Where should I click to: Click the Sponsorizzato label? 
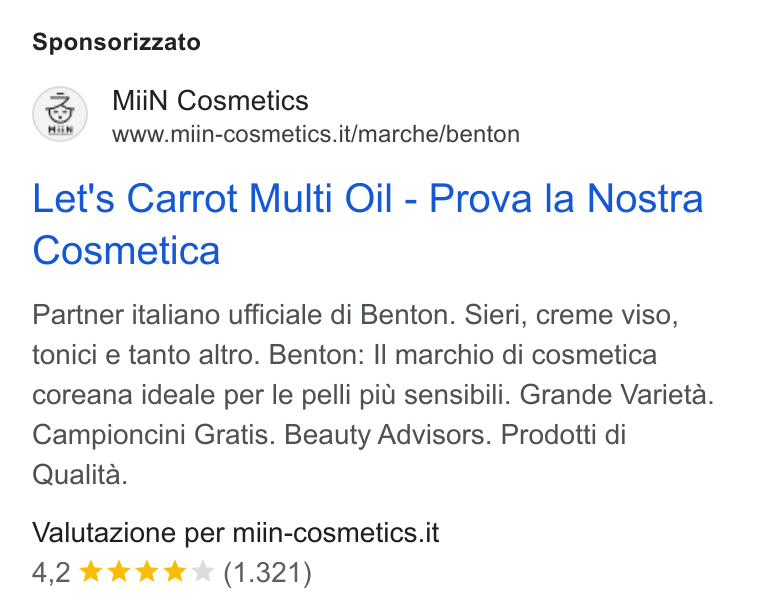pos(116,42)
